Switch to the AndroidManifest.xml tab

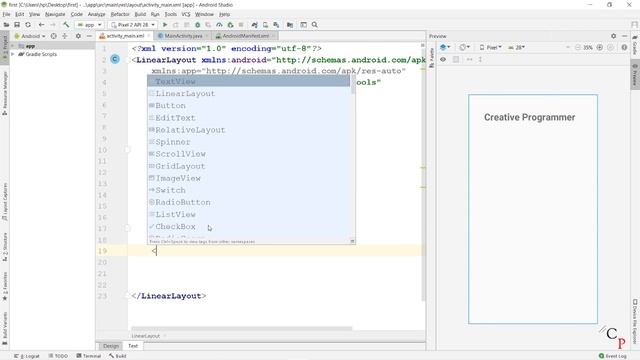pos(245,36)
